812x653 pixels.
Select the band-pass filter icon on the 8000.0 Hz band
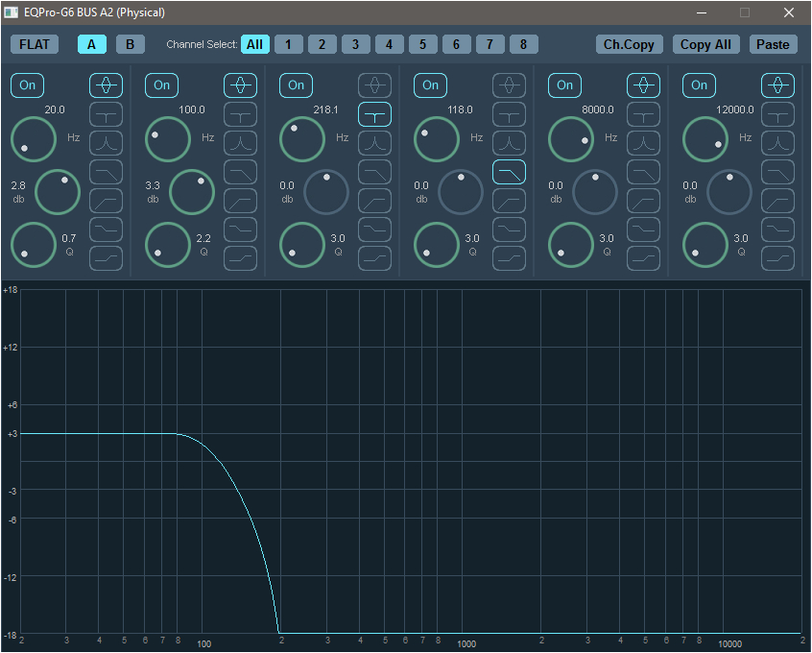tap(643, 143)
